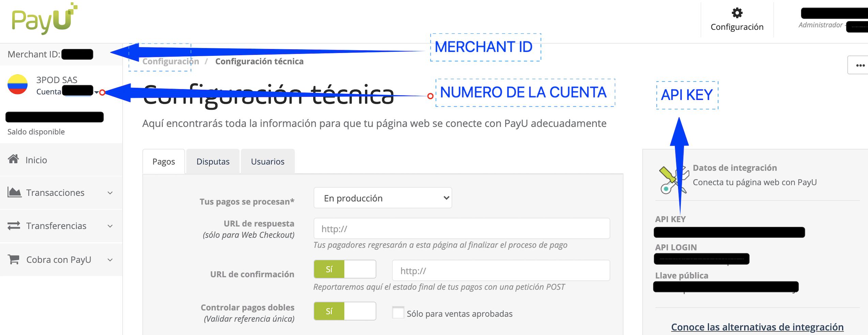The image size is (868, 335).
Task: Open the 'En producción' dropdown
Action: (x=383, y=198)
